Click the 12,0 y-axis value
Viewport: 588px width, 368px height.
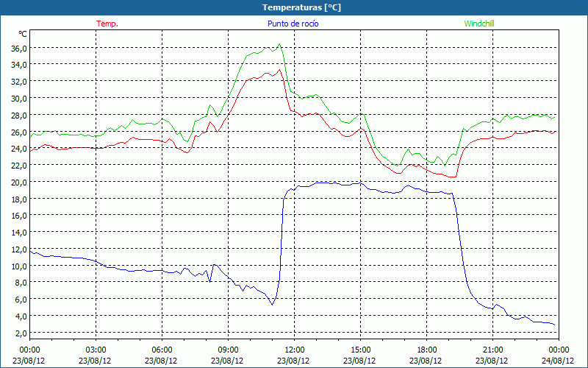pos(20,250)
